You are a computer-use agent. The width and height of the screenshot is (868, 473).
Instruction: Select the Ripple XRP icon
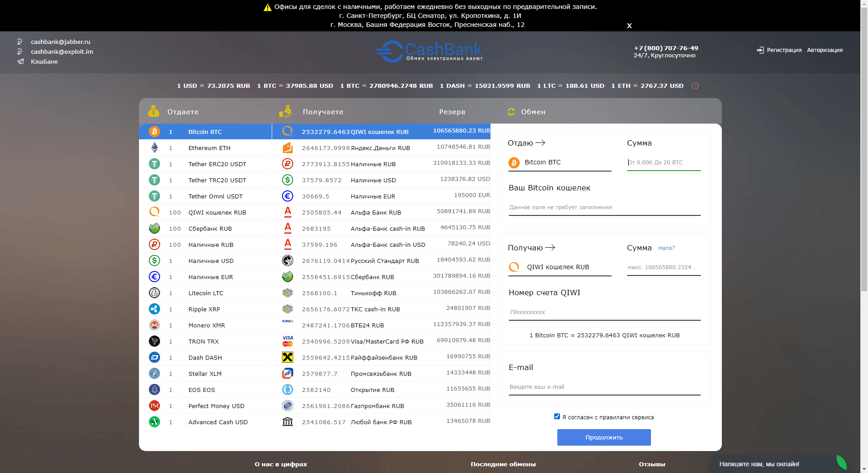click(154, 309)
